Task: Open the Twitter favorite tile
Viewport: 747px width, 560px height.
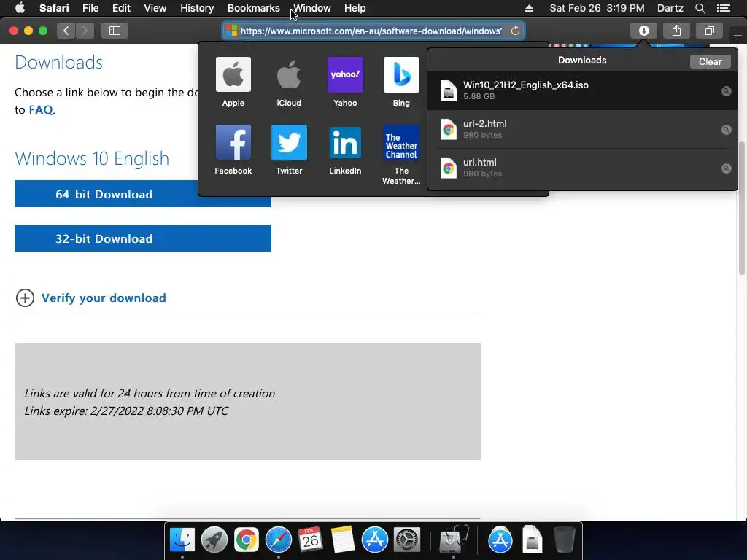Action: point(289,150)
